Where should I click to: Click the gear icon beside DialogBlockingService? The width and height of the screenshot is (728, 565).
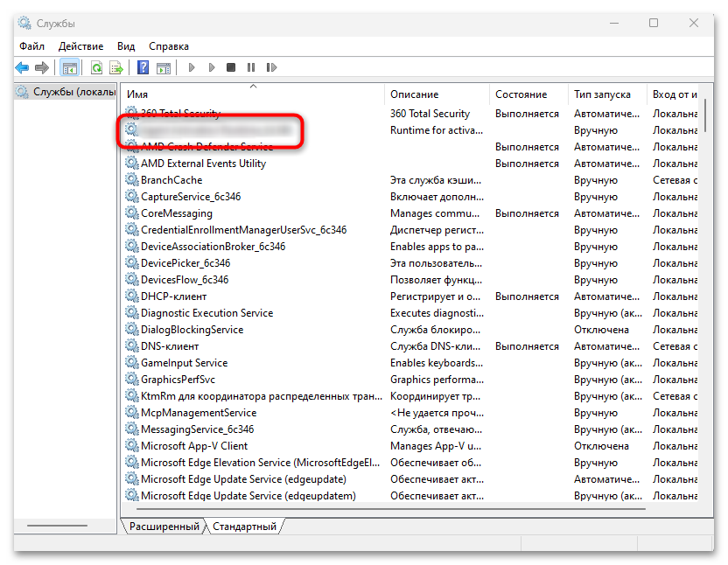(132, 329)
